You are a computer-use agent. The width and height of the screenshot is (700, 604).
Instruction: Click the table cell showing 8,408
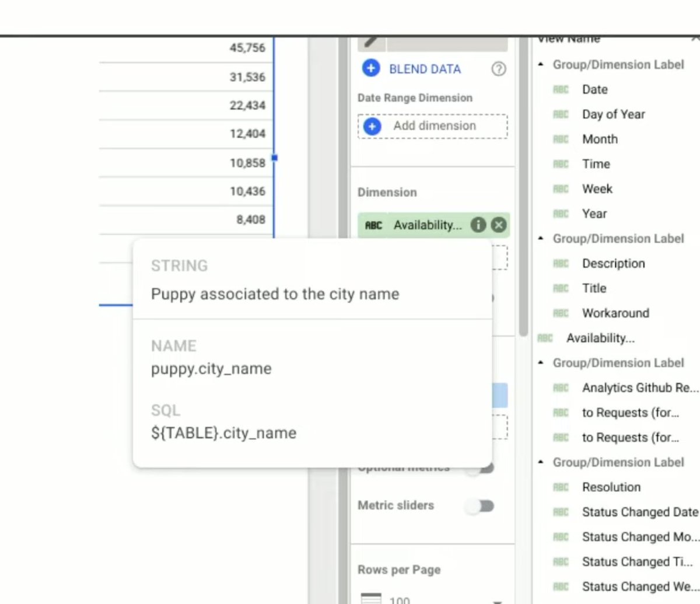[x=251, y=219]
